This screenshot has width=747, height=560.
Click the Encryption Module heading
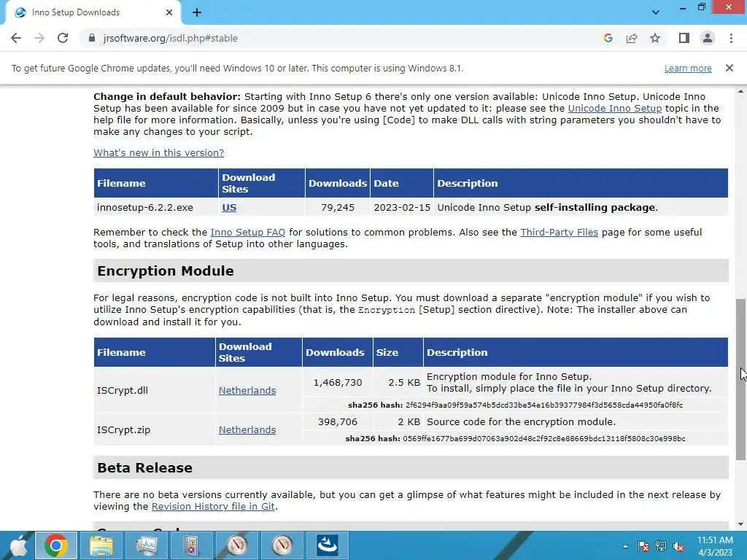(x=166, y=271)
